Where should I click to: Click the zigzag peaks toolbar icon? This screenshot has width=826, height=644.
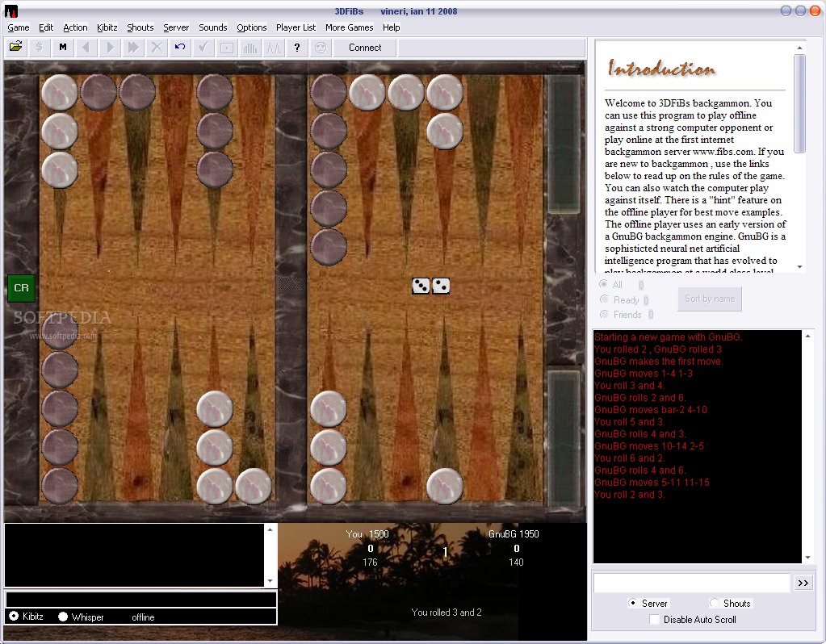click(x=274, y=47)
